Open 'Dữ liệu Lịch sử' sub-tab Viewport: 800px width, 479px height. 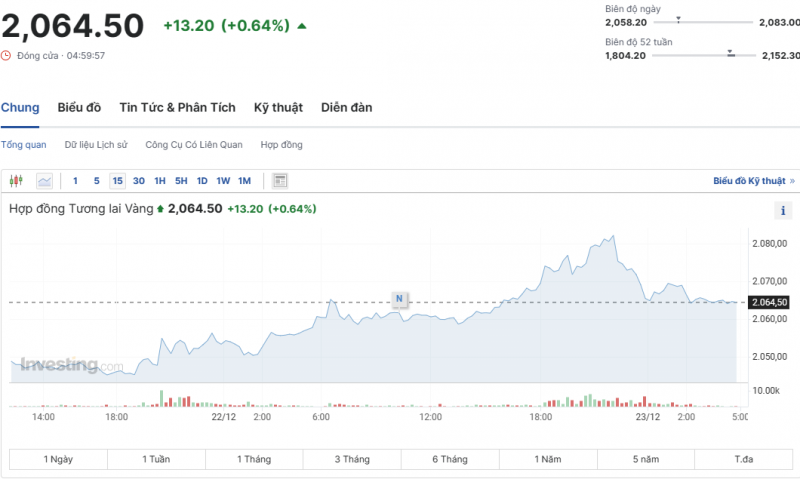pyautogui.click(x=96, y=145)
